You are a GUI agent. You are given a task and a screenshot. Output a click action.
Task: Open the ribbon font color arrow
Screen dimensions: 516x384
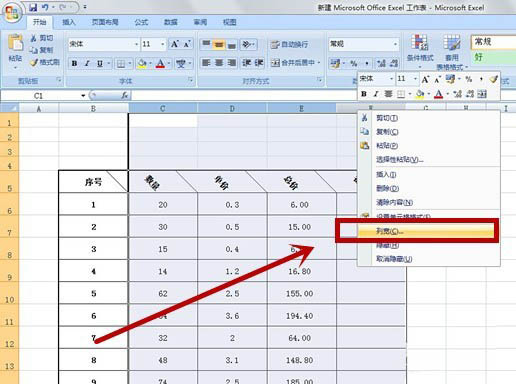169,63
